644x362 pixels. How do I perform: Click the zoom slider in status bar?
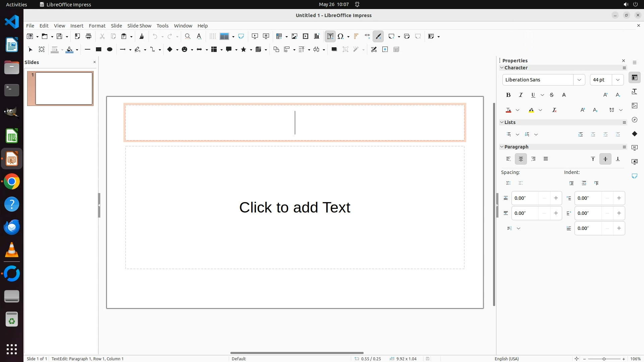tap(604, 359)
